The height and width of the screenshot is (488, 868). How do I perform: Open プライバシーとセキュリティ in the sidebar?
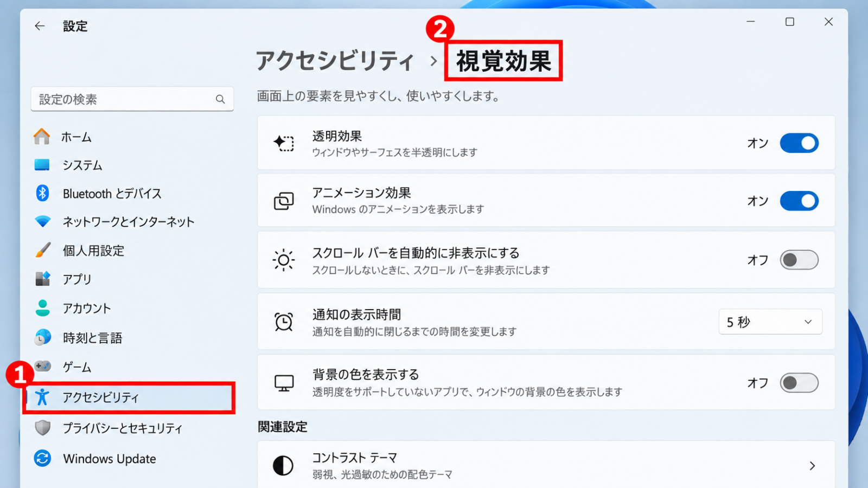pos(123,428)
